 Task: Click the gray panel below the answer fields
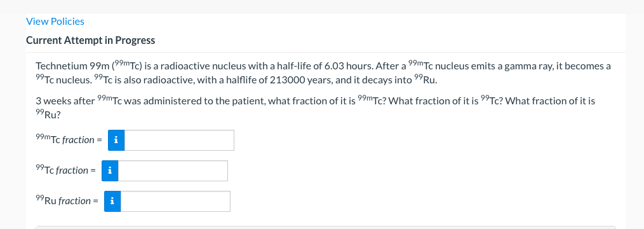coord(326,227)
